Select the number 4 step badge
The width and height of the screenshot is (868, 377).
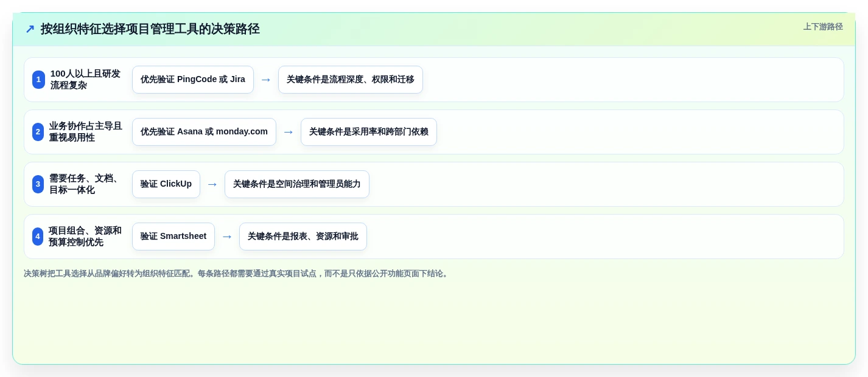pos(38,237)
